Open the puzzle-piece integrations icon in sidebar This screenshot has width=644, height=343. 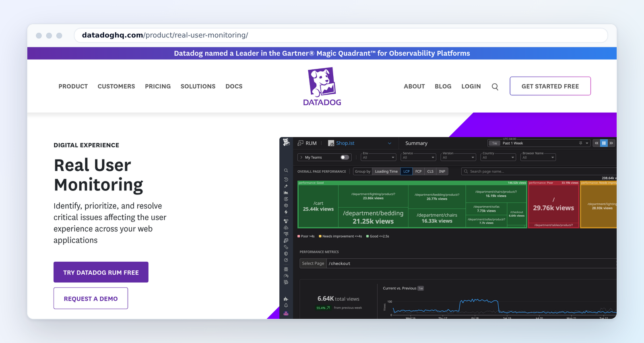[286, 299]
